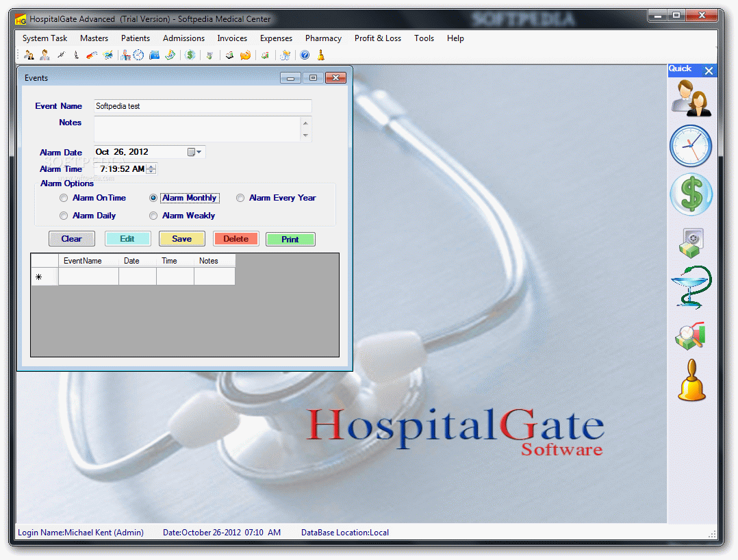Click the red Delete button
Image resolution: width=738 pixels, height=560 pixels.
[236, 239]
